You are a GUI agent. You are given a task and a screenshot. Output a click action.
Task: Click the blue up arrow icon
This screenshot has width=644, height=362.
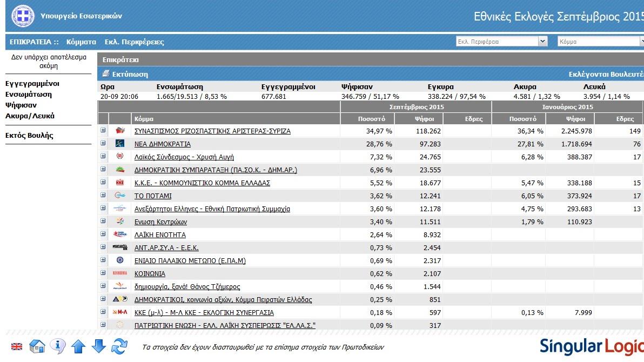point(78,346)
